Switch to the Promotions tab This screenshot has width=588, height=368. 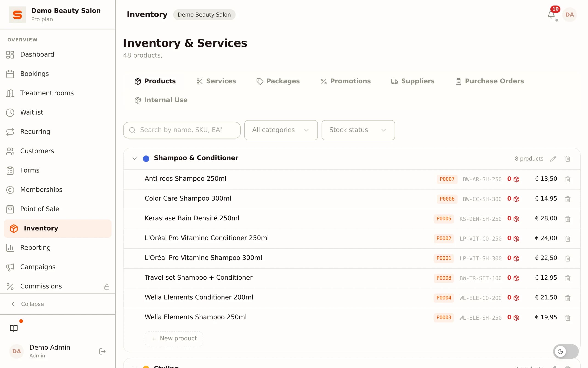pos(345,81)
